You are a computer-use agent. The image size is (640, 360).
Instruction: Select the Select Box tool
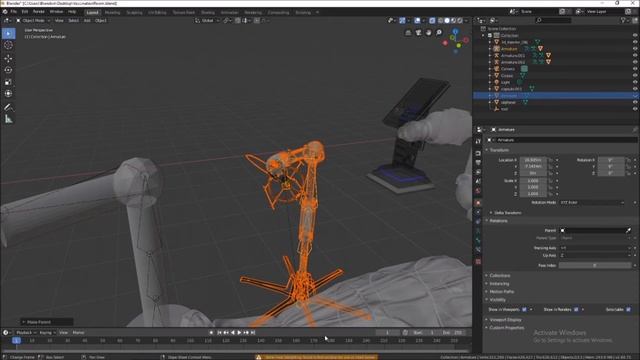tap(9, 33)
